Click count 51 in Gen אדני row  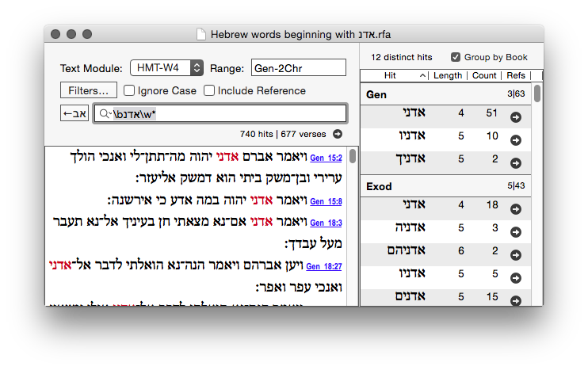pos(491,113)
